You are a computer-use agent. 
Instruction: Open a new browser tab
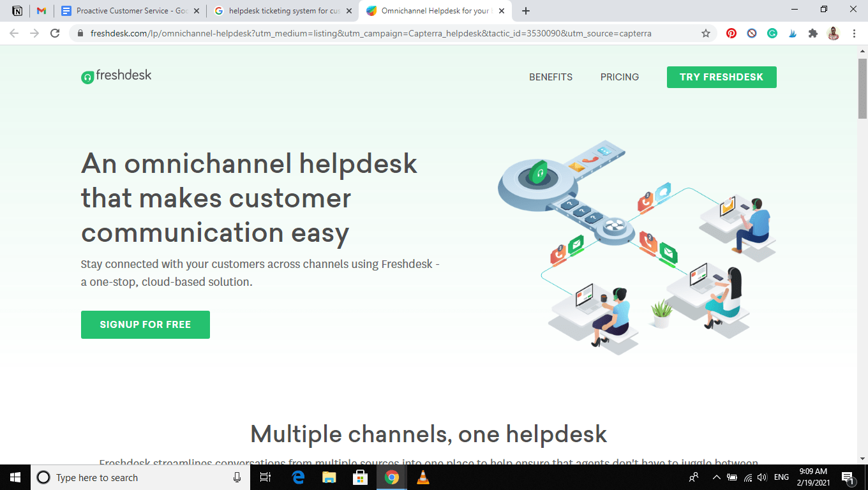pyautogui.click(x=526, y=11)
